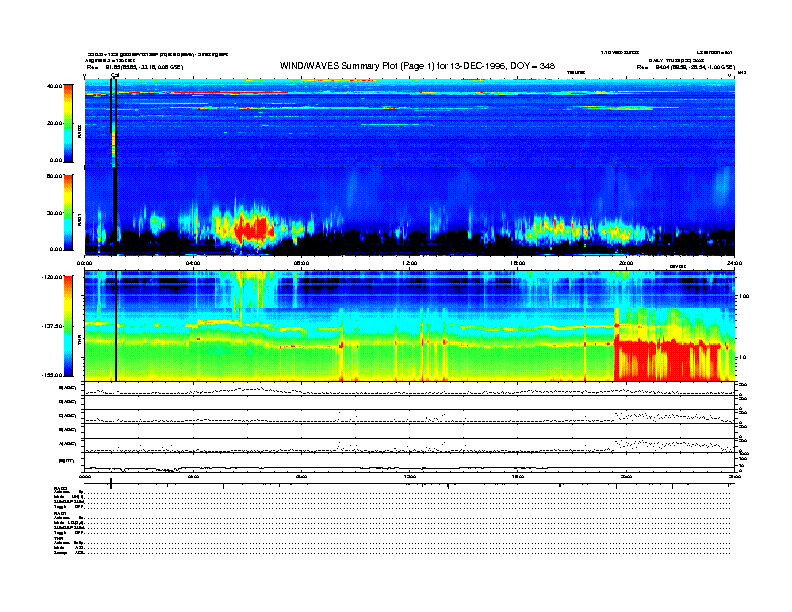Click the RAD2 heading in the status table
Screen dimensions: 792x612
[x=61, y=488]
